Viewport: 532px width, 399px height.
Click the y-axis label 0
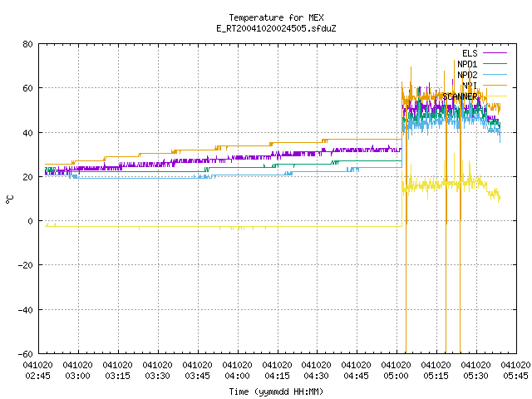coord(31,221)
